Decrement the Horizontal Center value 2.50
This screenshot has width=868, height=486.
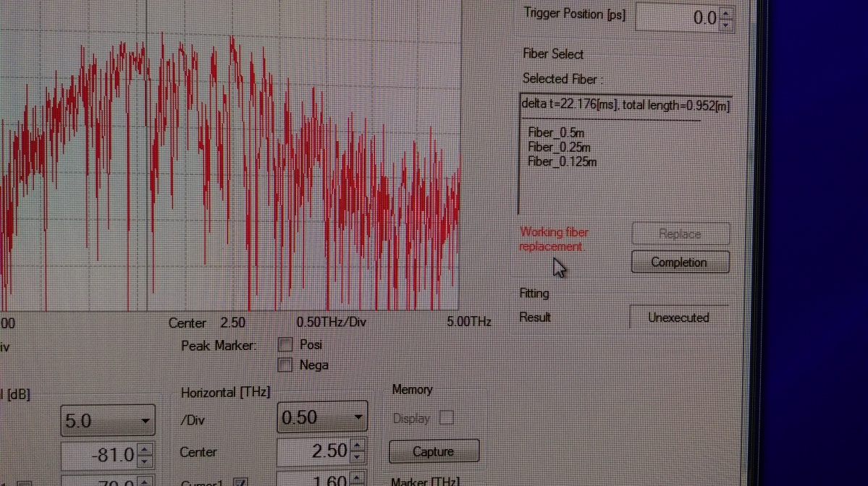[x=358, y=457]
